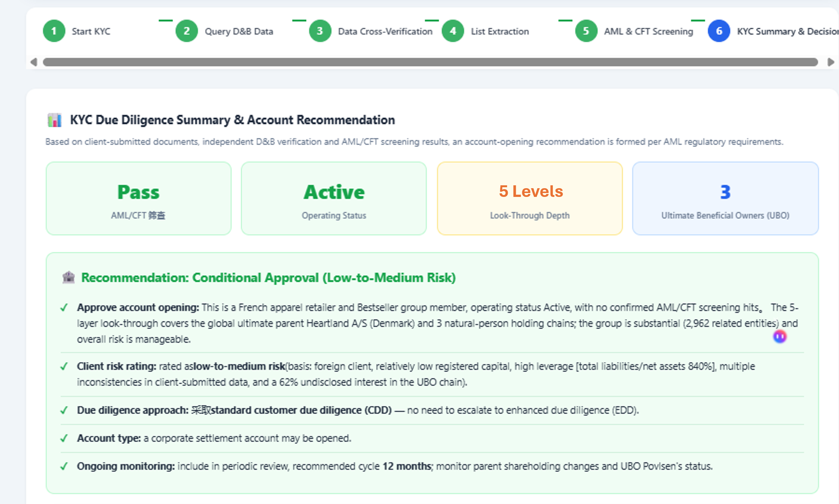Select the List Extraction step label
839x504 pixels.
500,32
